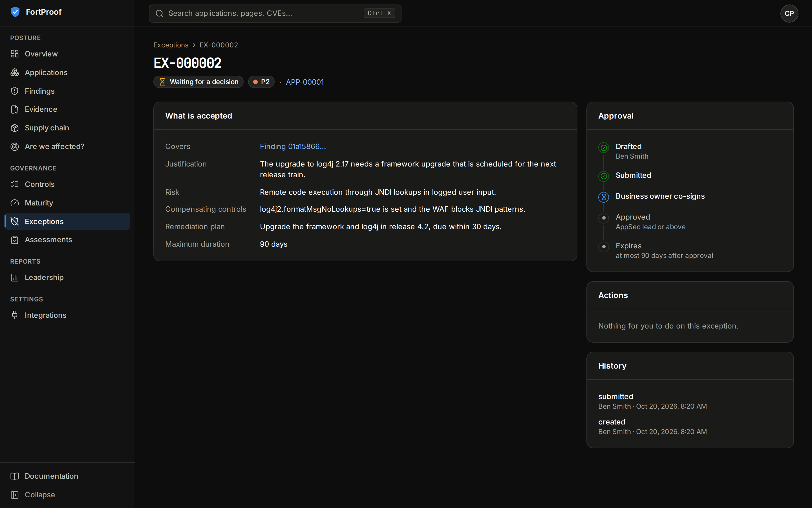The height and width of the screenshot is (508, 812).
Task: Click the EX-000002 breadcrumb text
Action: (219, 45)
